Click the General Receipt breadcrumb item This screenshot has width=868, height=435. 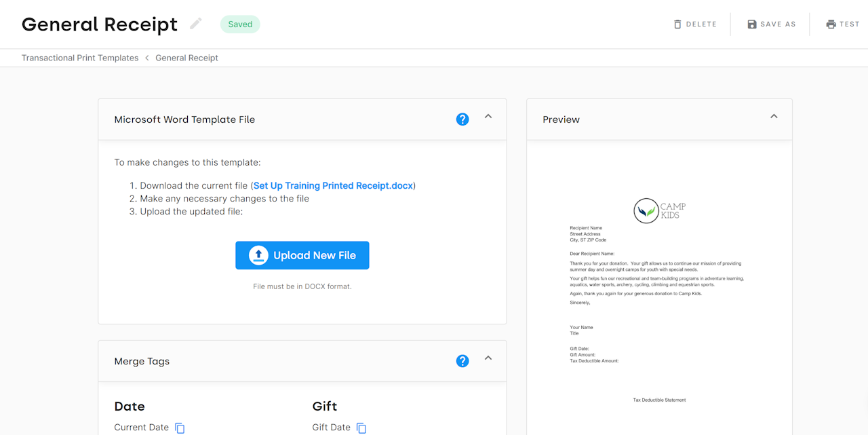(x=186, y=58)
